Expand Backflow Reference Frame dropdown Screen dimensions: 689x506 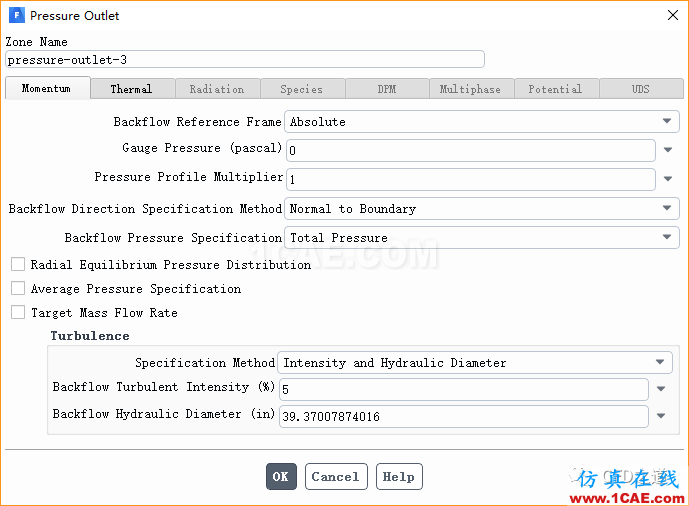tap(482, 121)
